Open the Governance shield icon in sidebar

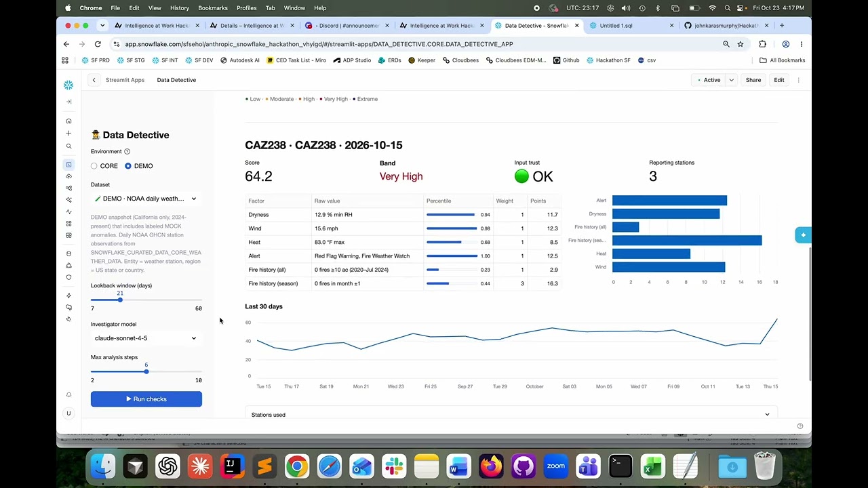[x=68, y=277]
